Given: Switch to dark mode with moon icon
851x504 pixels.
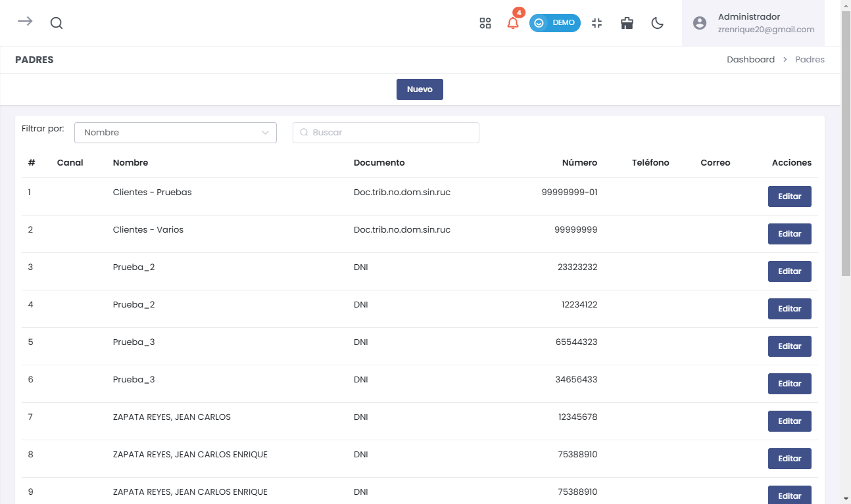Looking at the screenshot, I should click(x=657, y=23).
